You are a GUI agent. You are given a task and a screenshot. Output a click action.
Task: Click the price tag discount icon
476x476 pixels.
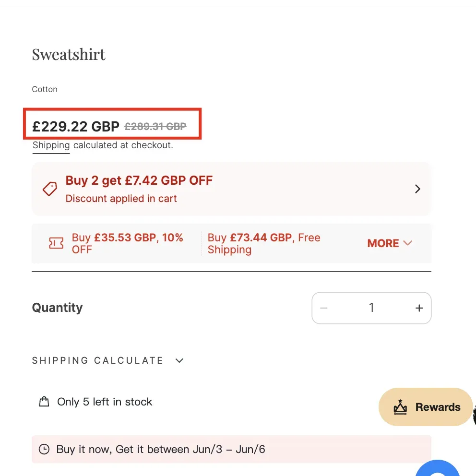click(49, 189)
